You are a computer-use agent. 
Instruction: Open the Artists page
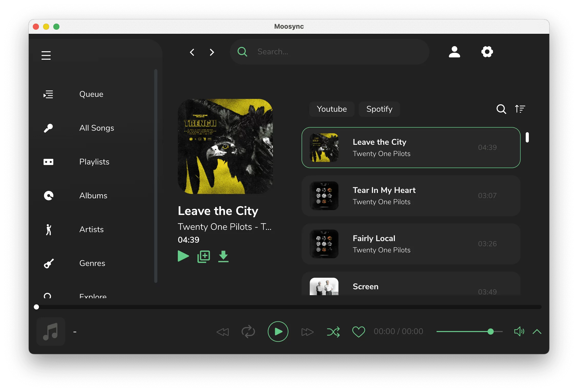[91, 230]
